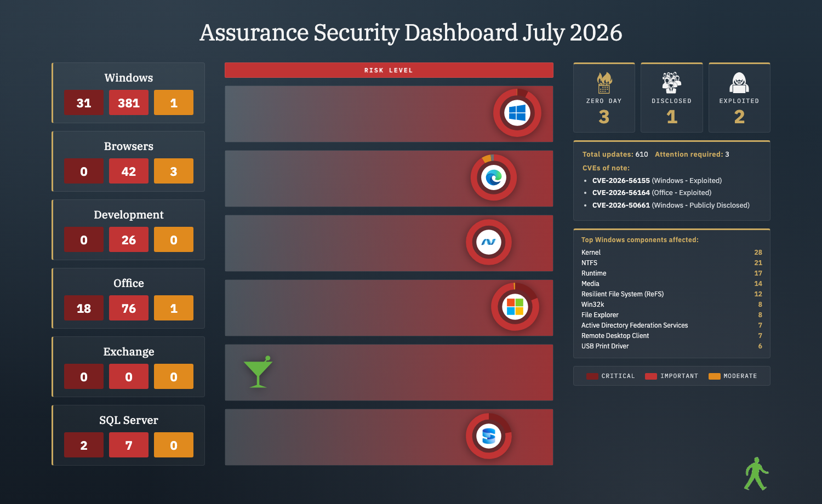Click the SQL Server card title
This screenshot has width=822, height=504.
tap(129, 420)
